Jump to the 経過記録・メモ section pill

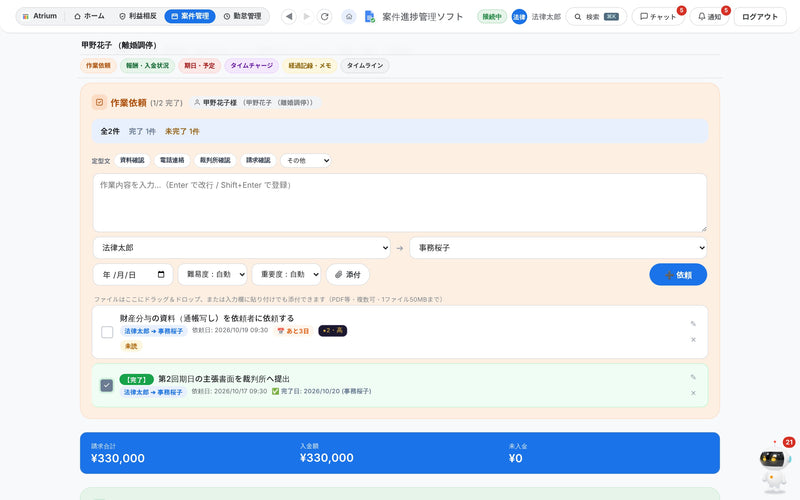point(310,65)
